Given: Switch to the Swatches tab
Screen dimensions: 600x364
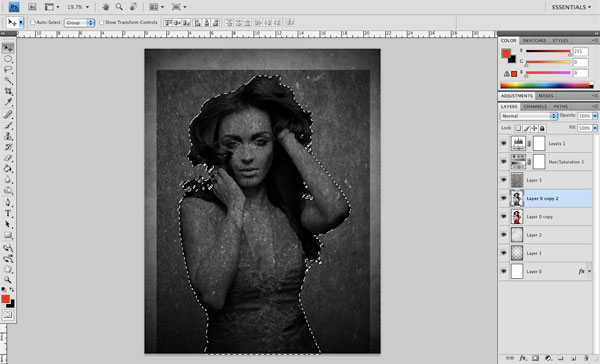Looking at the screenshot, I should [534, 41].
